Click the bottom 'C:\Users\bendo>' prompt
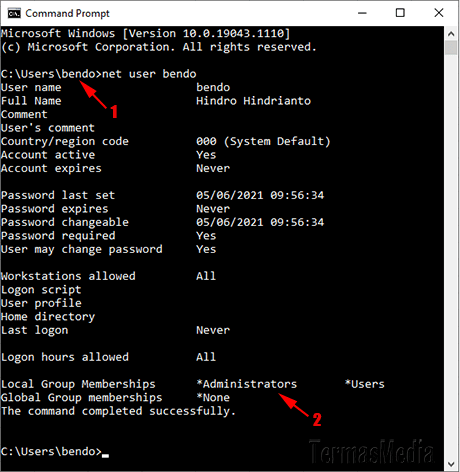This screenshot has height=472, width=460. click(51, 452)
